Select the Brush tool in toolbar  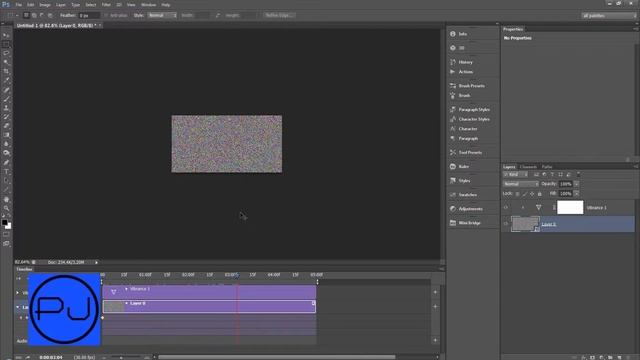click(x=6, y=99)
